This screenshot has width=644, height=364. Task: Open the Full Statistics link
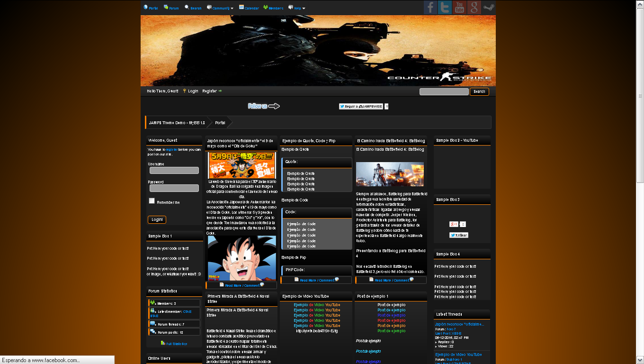tap(176, 344)
